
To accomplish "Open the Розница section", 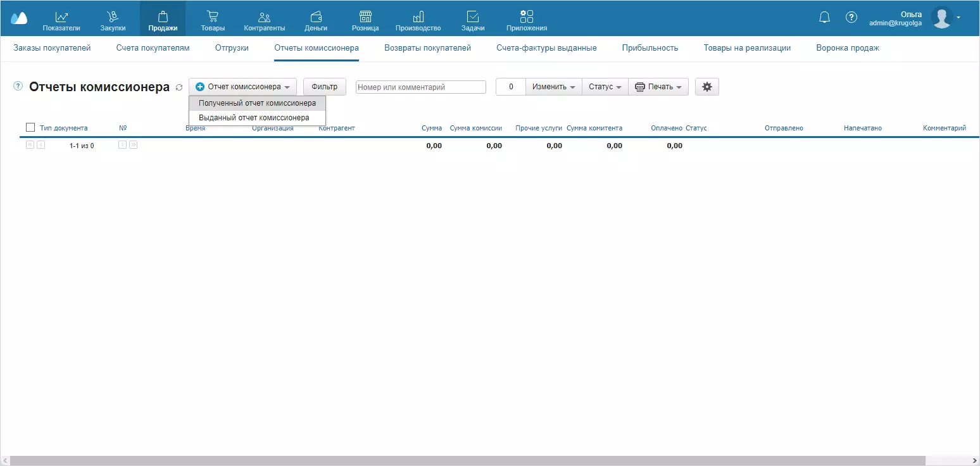I will (x=365, y=21).
